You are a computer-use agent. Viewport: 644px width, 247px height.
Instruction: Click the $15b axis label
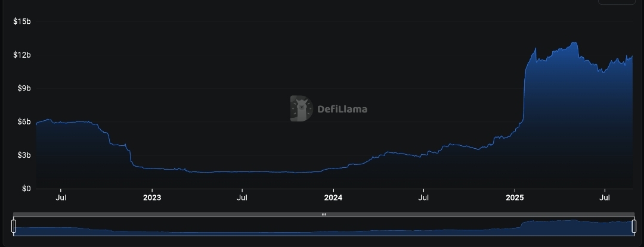pos(22,21)
